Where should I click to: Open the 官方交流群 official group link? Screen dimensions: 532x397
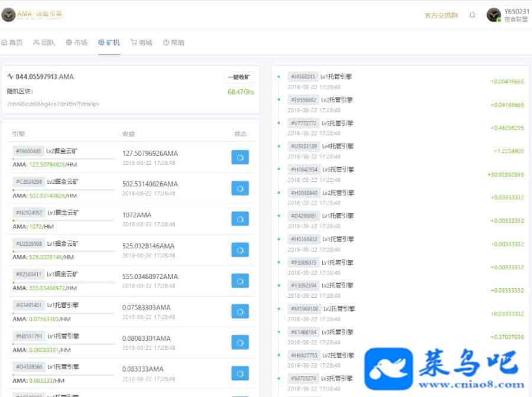tap(441, 15)
